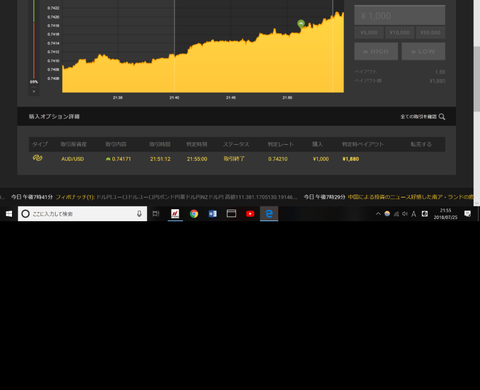Open Google Chrome from taskbar
This screenshot has width=480, height=390.
[194, 214]
